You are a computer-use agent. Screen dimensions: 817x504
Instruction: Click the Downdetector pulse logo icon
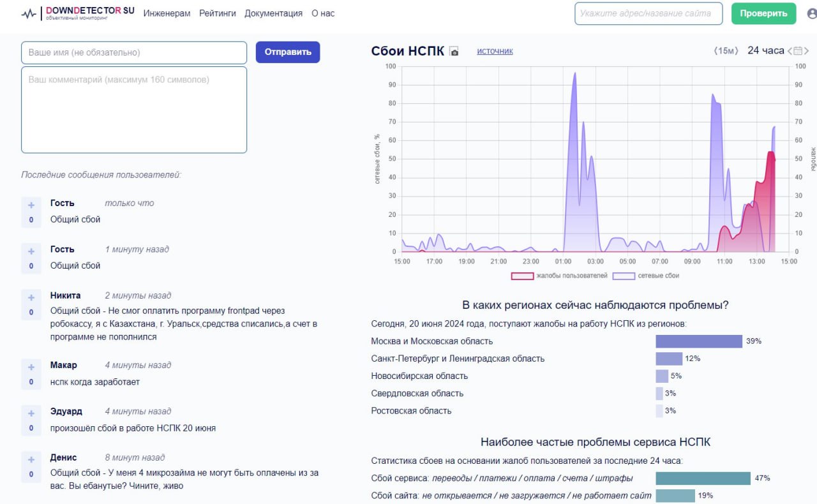(x=29, y=13)
